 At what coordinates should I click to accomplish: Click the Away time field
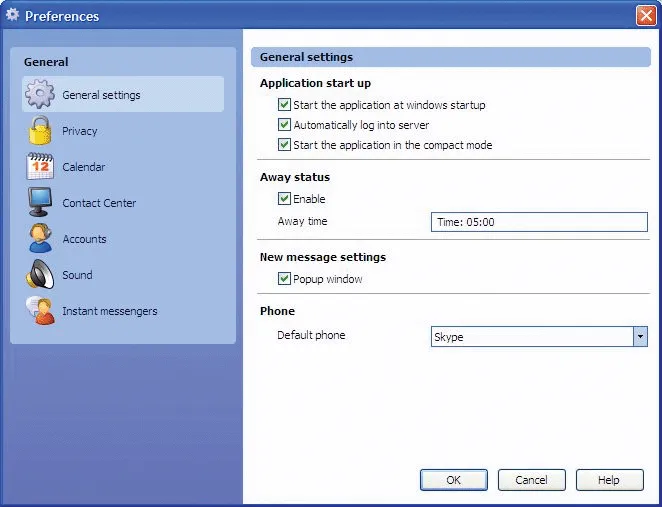tap(539, 222)
